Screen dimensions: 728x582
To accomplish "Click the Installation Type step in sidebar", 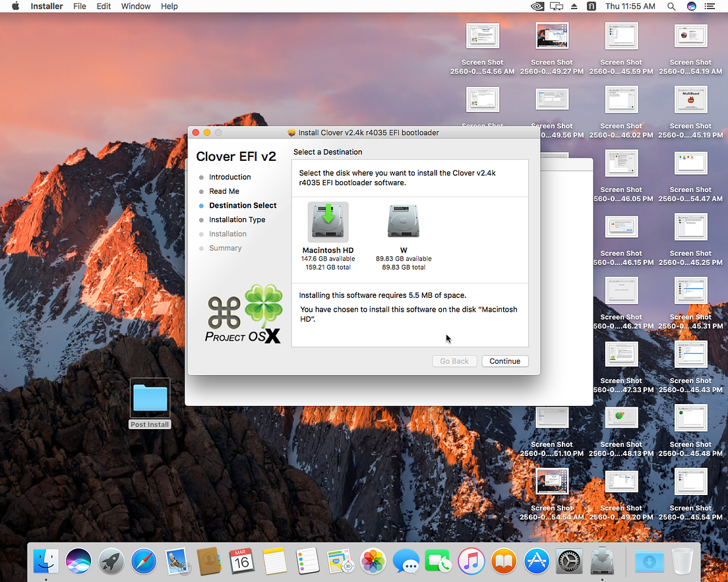I will 237,219.
